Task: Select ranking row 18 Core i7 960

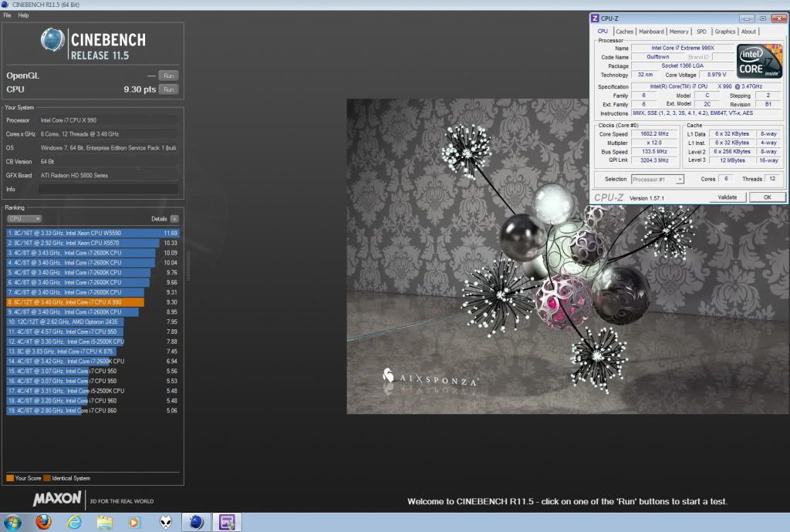Action: pos(93,401)
